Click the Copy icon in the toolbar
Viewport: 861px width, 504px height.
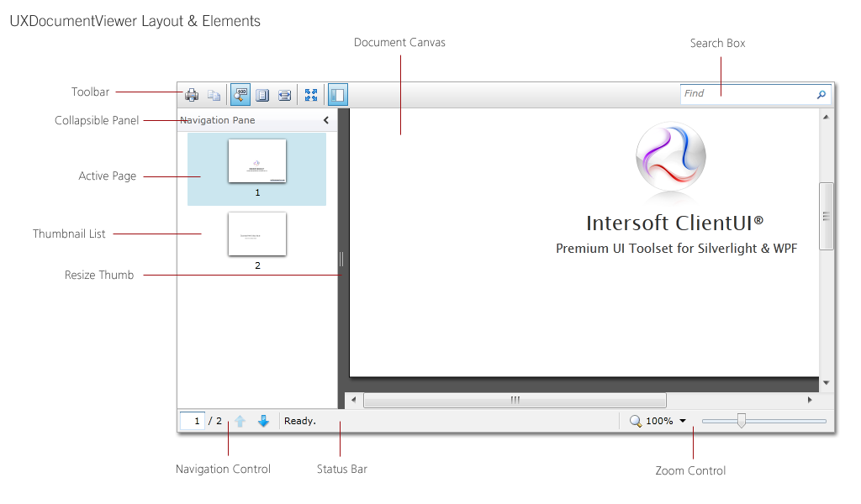tap(214, 95)
